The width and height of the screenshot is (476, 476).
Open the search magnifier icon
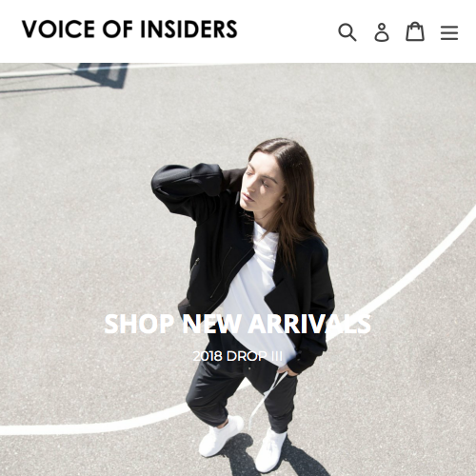[x=347, y=32]
